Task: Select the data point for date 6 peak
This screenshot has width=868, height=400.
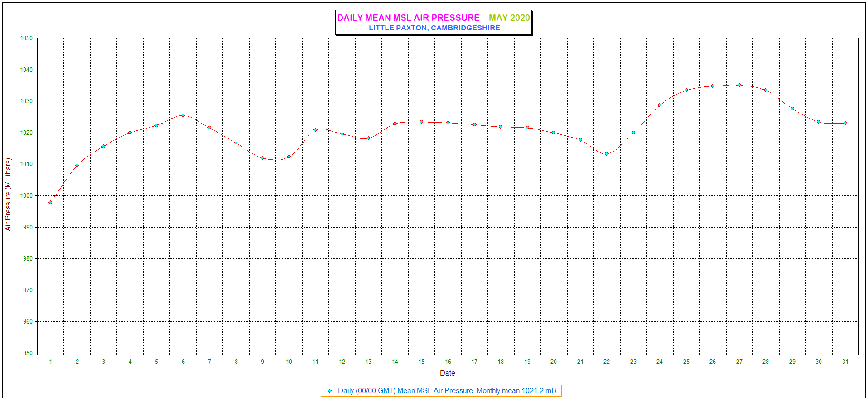Action: (183, 115)
